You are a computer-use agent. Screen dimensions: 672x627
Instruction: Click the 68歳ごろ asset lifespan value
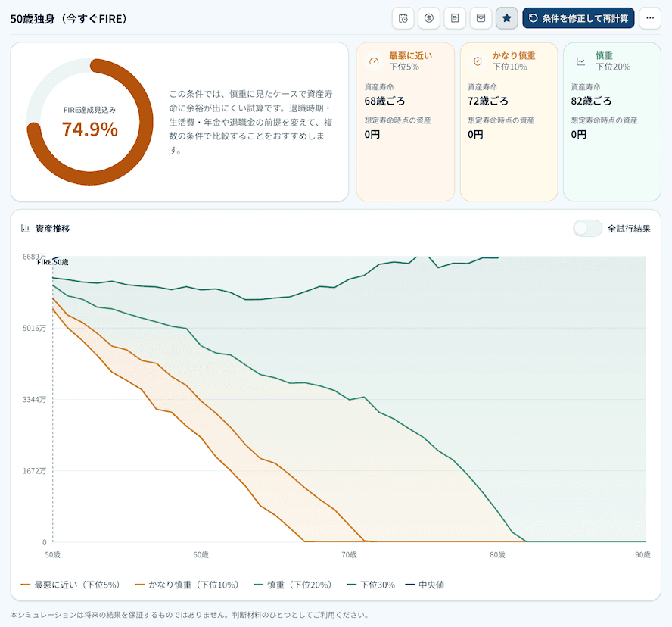384,101
